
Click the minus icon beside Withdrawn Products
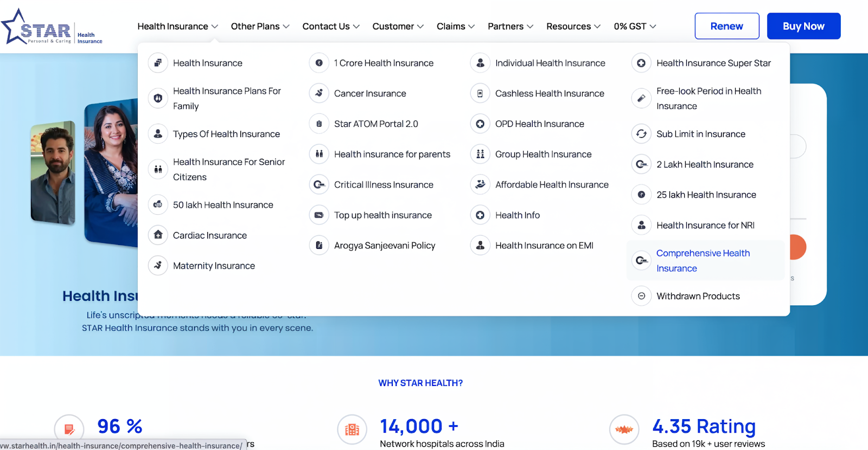point(641,296)
